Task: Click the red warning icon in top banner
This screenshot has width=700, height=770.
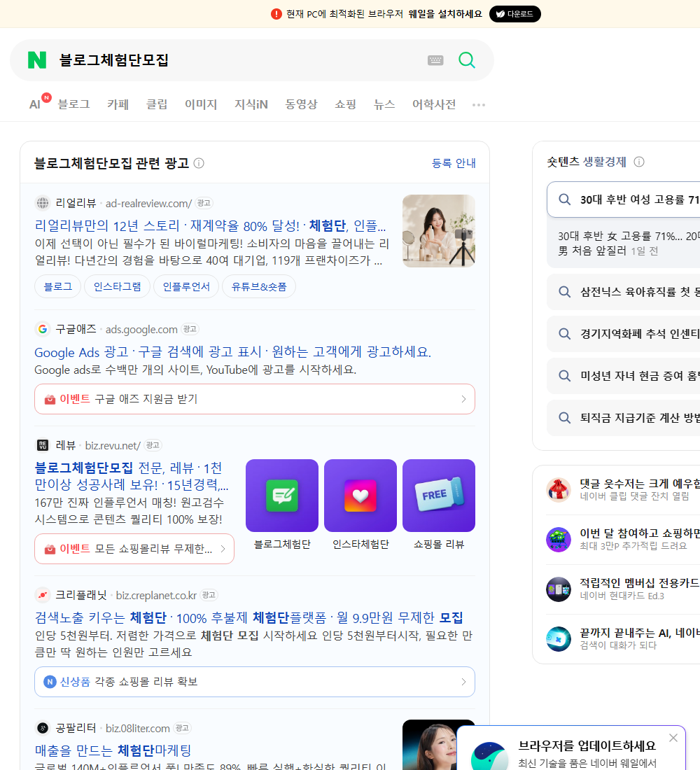Action: click(x=276, y=14)
